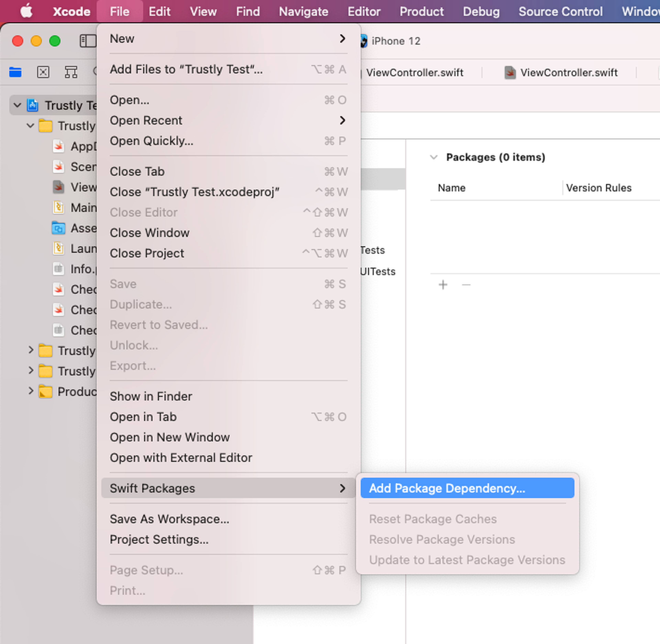This screenshot has height=644, width=660.
Task: Select the Laun storyboard file in navigator
Action: pos(74,249)
